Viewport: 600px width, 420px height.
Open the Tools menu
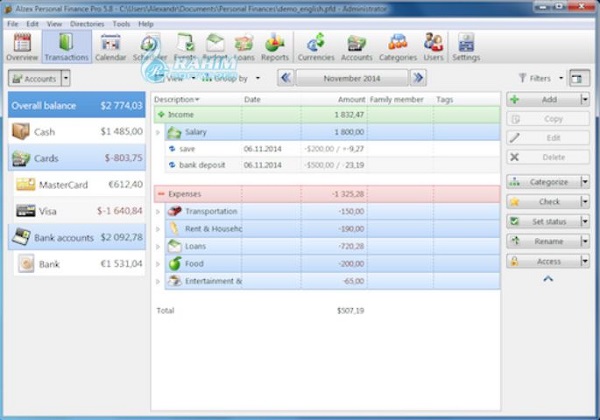click(121, 24)
